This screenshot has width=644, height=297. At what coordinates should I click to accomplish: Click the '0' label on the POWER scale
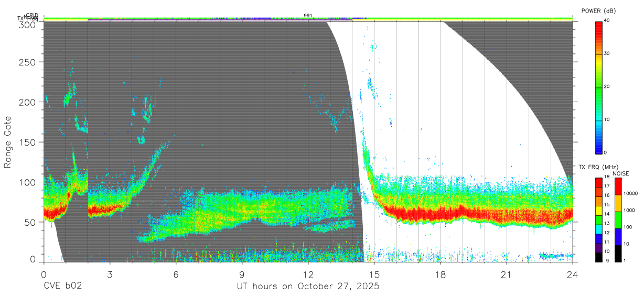pos(605,152)
